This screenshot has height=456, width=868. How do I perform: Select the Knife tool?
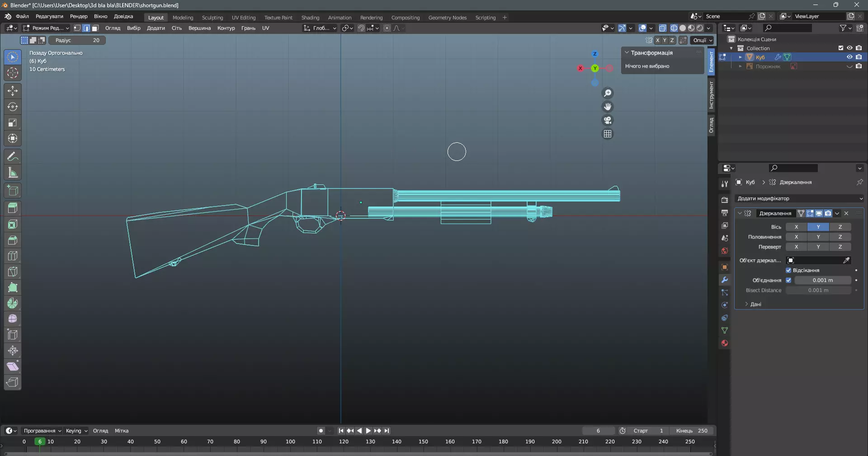[x=13, y=272]
